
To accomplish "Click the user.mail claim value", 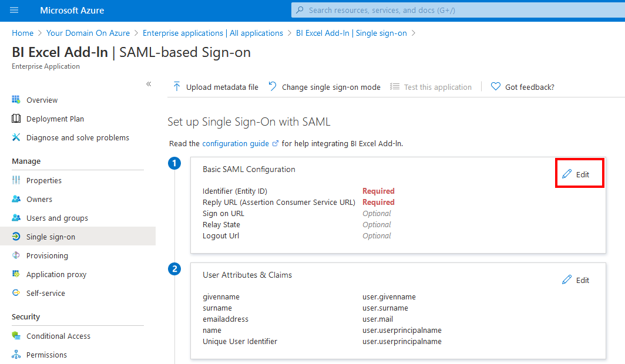I will tap(378, 319).
